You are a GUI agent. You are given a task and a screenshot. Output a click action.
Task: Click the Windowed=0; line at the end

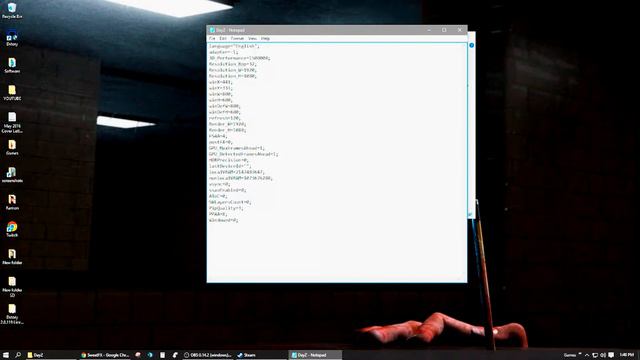click(223, 220)
